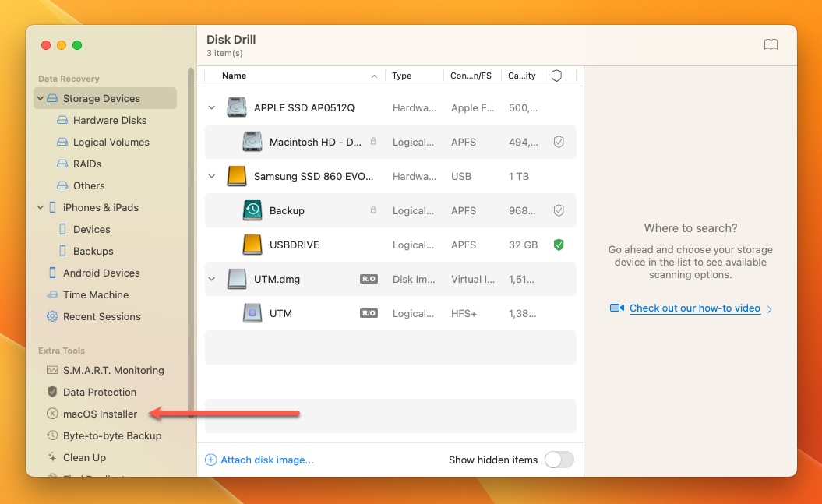Collapse the APPLE SSD AP0512Q row
The height and width of the screenshot is (504, 822).
pyautogui.click(x=212, y=107)
